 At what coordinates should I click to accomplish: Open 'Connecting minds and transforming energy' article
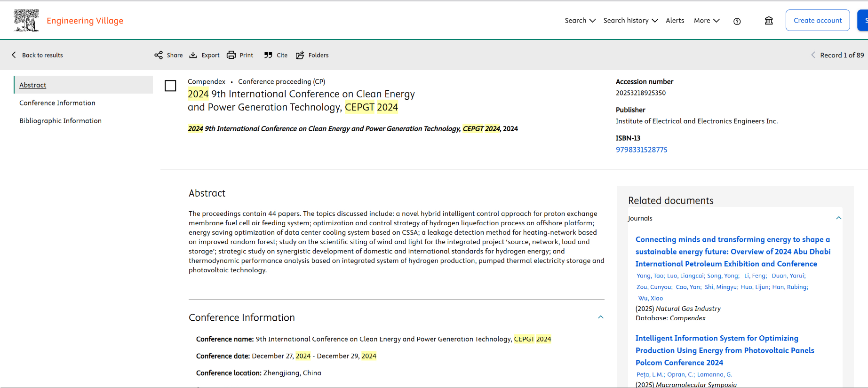[733, 252]
